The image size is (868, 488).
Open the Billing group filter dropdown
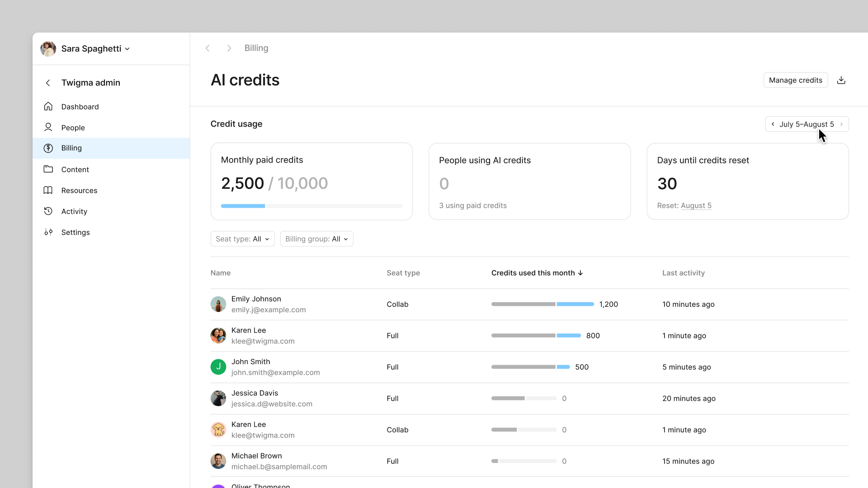316,239
